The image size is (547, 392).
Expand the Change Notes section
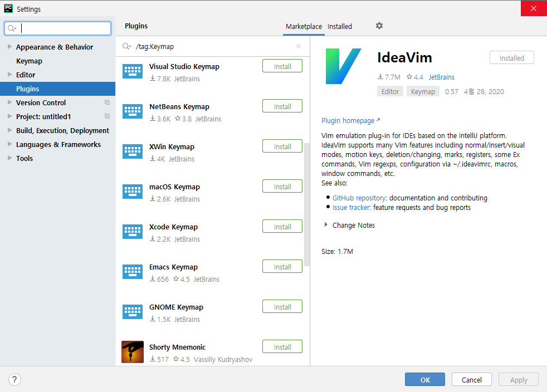326,225
